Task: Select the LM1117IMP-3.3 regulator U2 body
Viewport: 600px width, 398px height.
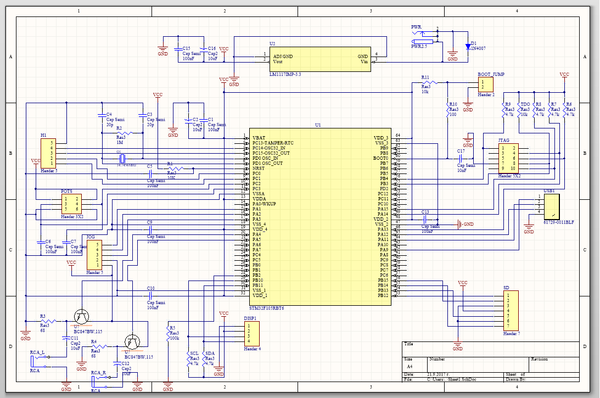Action: (x=320, y=59)
